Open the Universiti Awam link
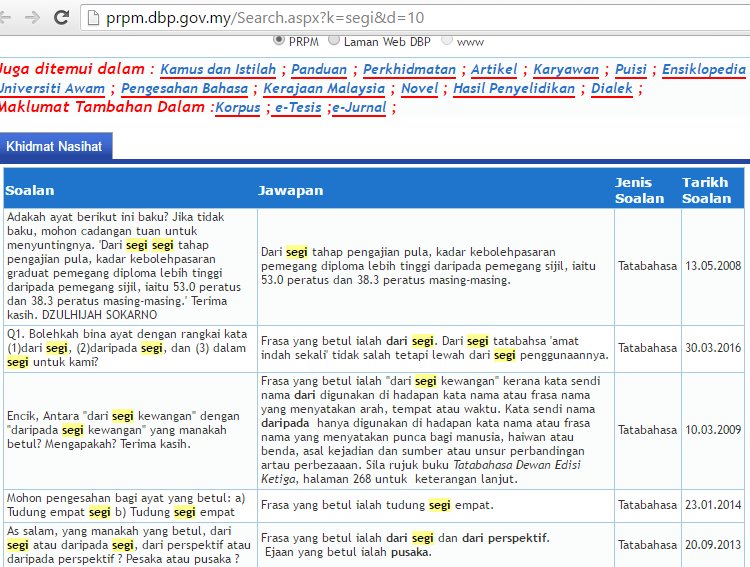The width and height of the screenshot is (750, 567). (52, 89)
